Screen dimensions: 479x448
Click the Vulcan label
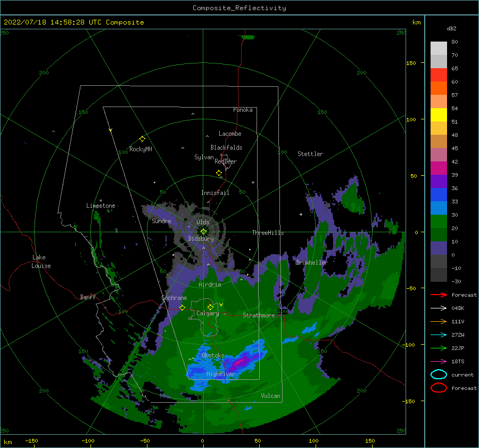pos(270,396)
